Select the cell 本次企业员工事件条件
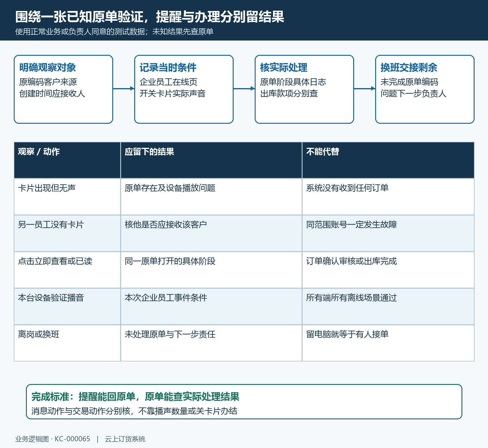The width and height of the screenshot is (488, 448). click(211, 306)
